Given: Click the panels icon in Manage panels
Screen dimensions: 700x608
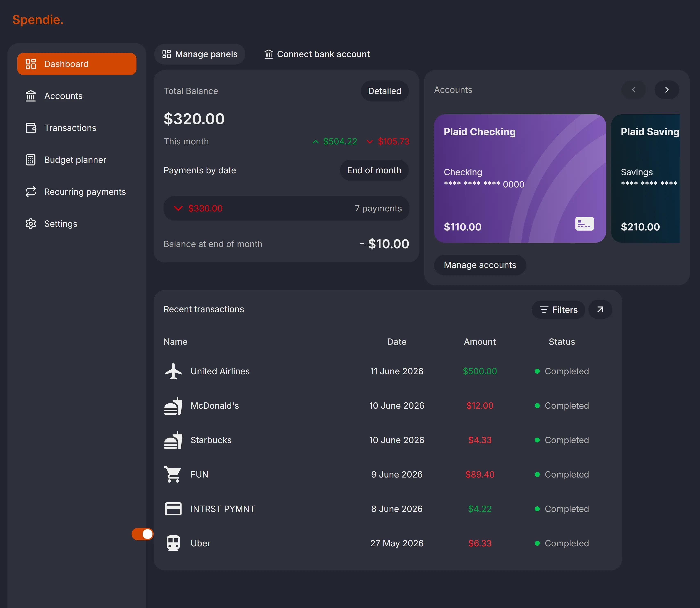Looking at the screenshot, I should tap(167, 54).
